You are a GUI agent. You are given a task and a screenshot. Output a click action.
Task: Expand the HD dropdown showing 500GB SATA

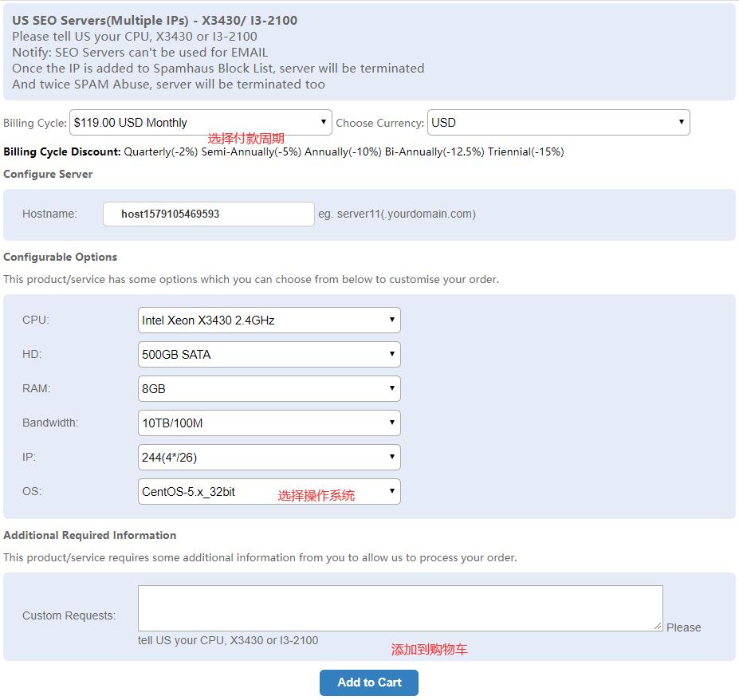269,355
